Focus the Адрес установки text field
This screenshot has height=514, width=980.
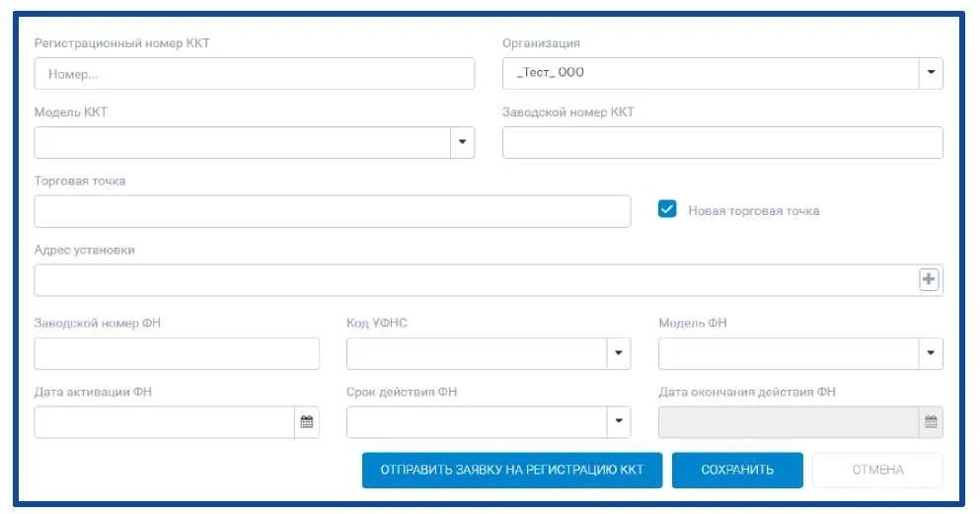[477, 280]
